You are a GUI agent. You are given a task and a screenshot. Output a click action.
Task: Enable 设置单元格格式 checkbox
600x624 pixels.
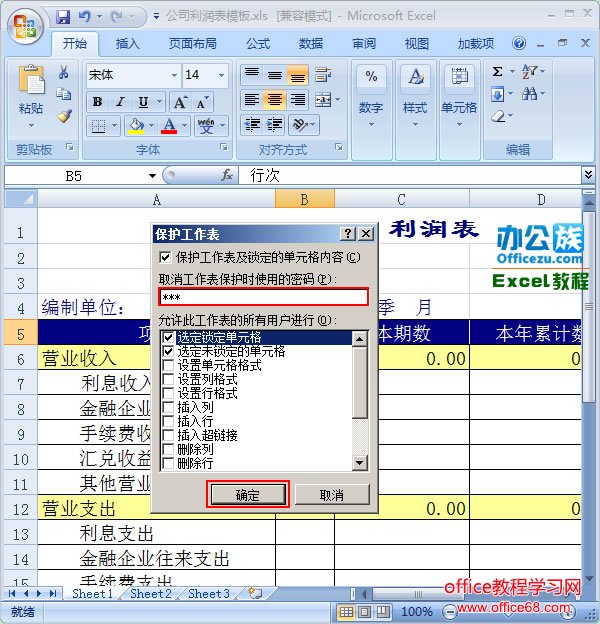pos(168,365)
